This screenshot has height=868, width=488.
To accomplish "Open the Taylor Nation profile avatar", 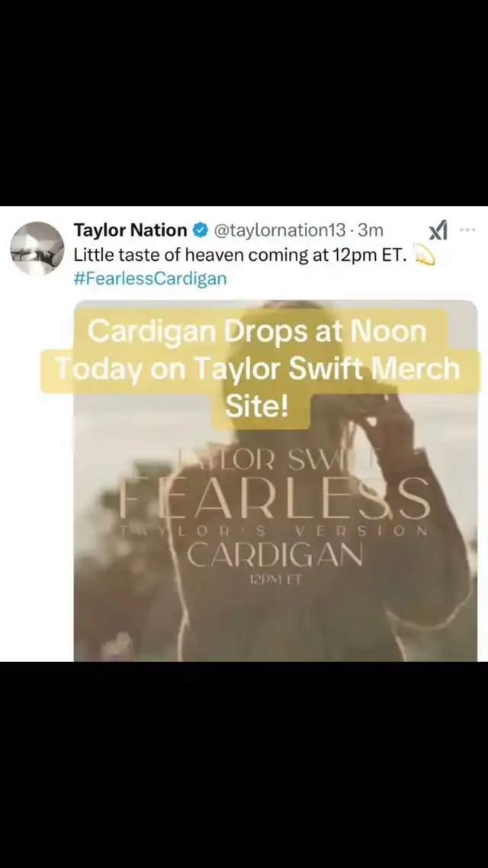I will 37,249.
